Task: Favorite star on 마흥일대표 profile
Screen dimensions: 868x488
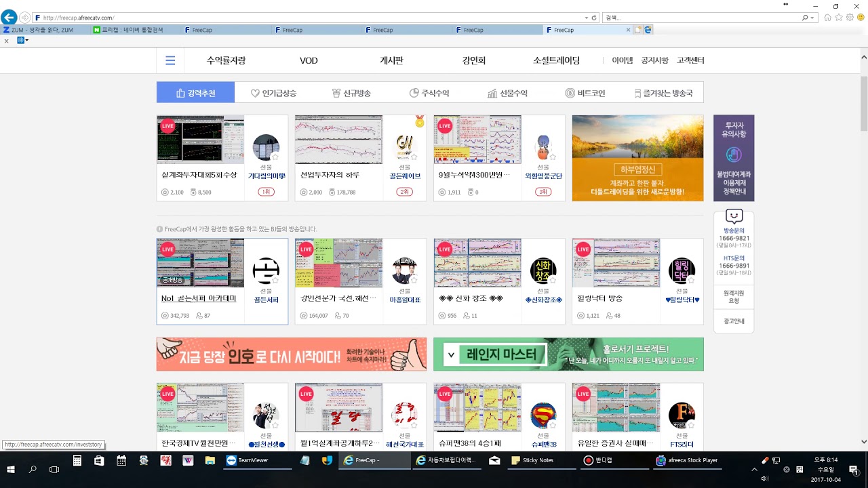Action: point(414,280)
